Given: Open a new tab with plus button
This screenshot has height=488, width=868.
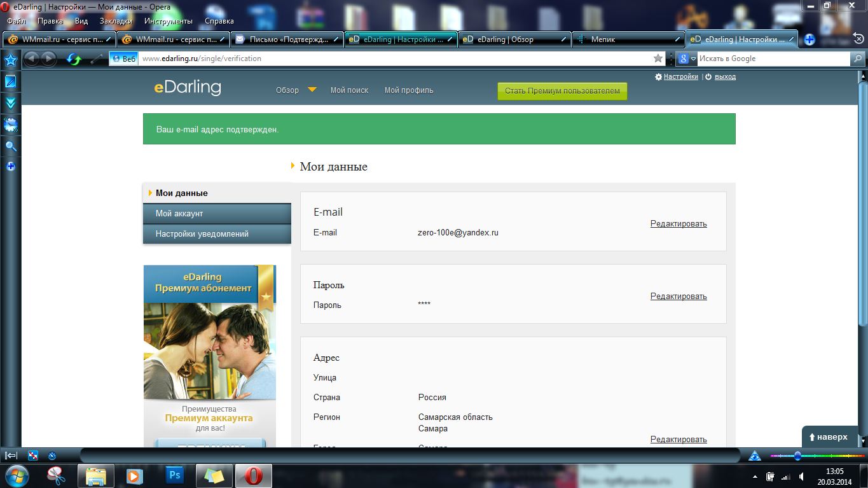Looking at the screenshot, I should click(x=809, y=39).
